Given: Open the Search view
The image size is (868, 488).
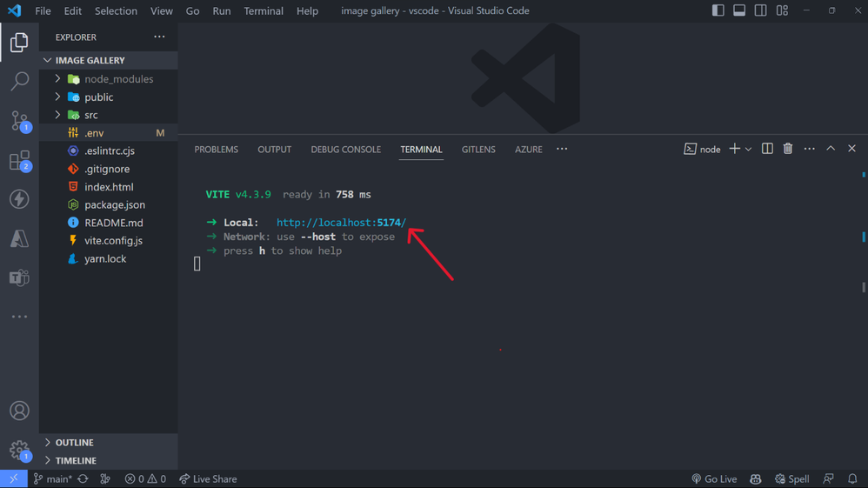Looking at the screenshot, I should coord(19,82).
